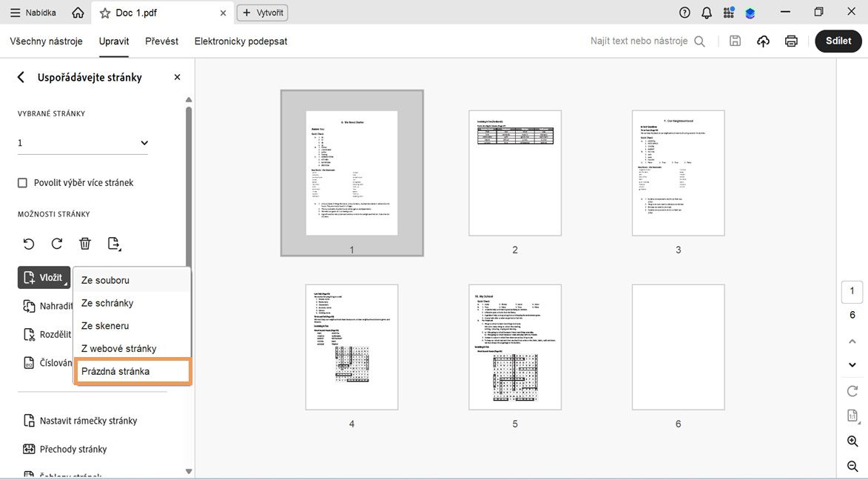868x480 pixels.
Task: Focus the Najít text nebo nástroje search field
Action: point(639,41)
